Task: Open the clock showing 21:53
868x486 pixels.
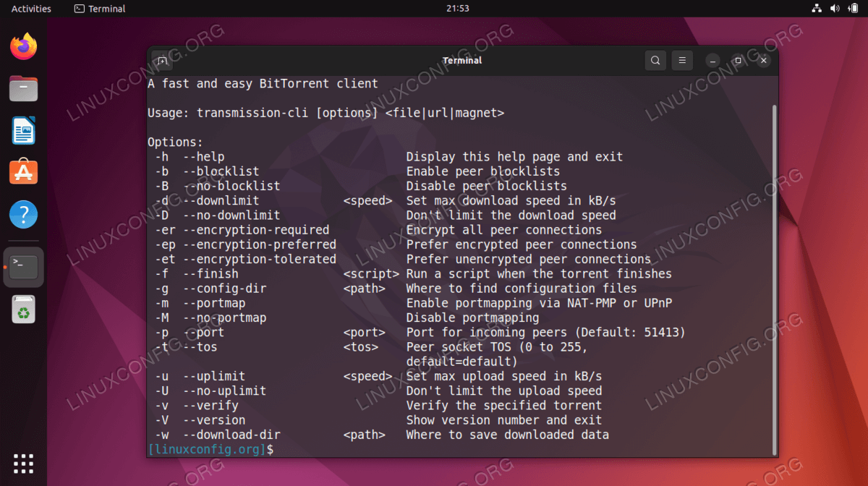Action: [x=458, y=9]
